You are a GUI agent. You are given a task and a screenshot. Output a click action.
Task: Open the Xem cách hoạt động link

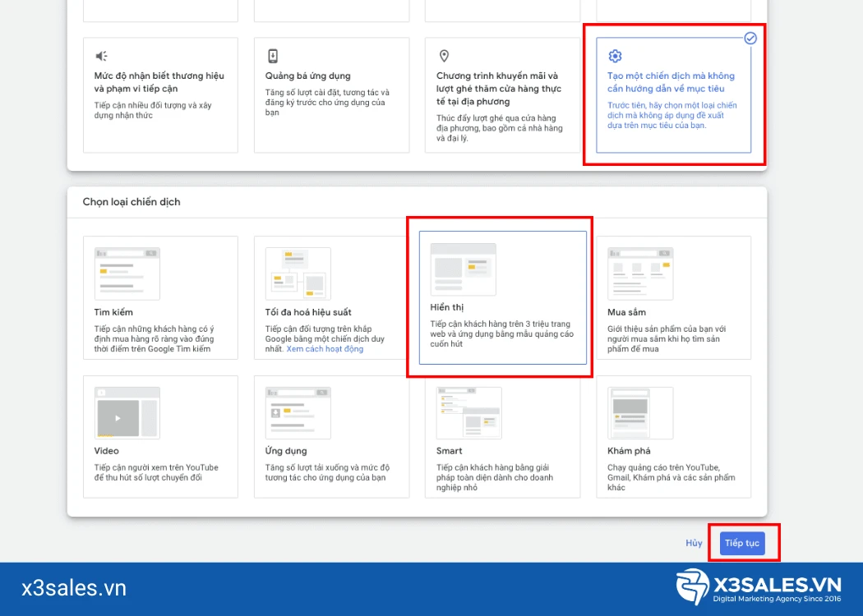[325, 349]
